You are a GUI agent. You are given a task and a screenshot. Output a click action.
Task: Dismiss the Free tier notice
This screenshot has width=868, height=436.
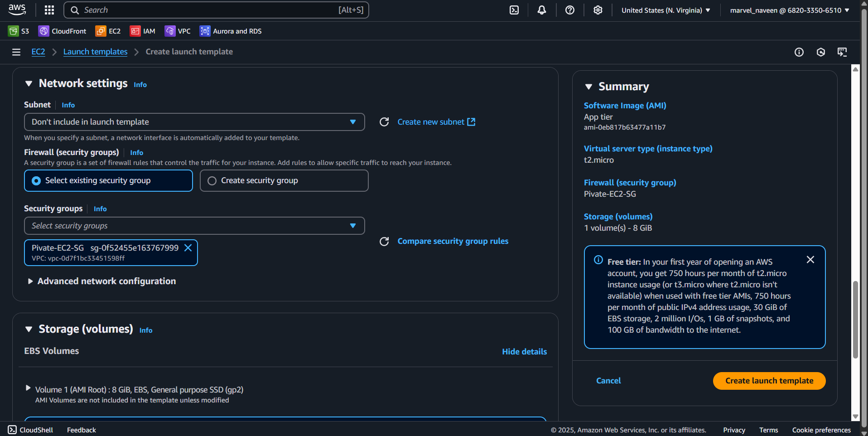tap(810, 260)
